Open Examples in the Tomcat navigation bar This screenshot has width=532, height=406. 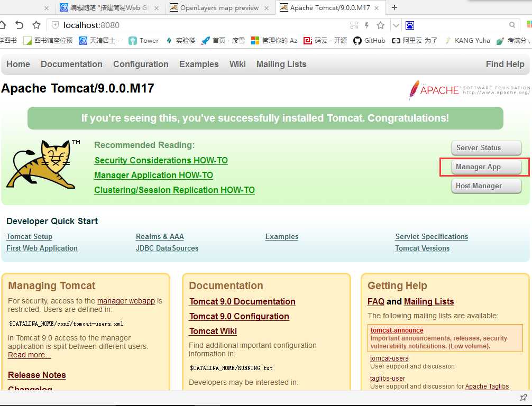(x=199, y=64)
